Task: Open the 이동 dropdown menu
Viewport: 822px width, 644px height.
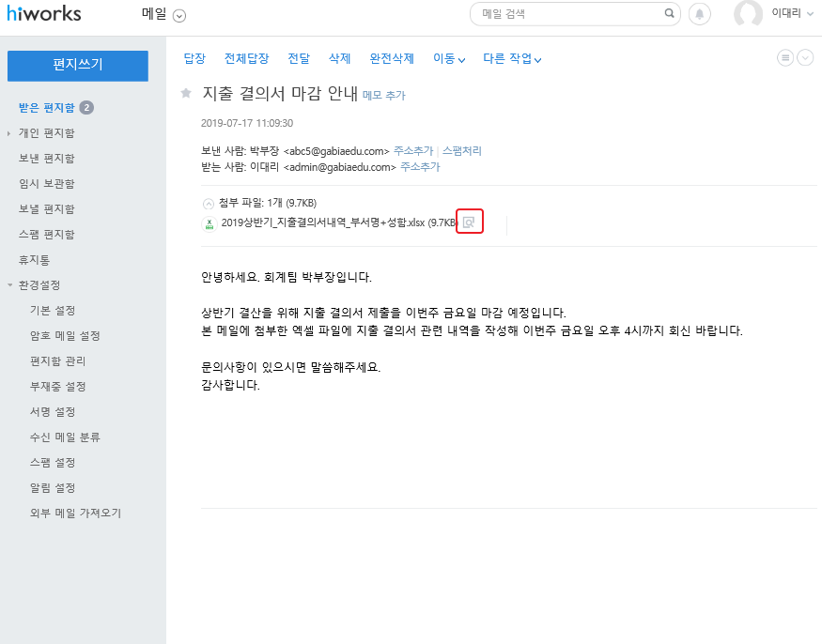Action: [449, 59]
